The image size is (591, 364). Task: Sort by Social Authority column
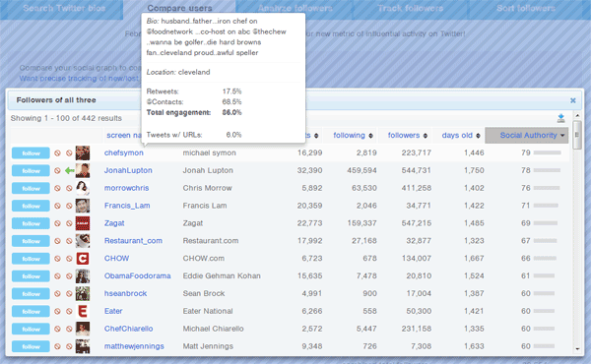click(527, 136)
